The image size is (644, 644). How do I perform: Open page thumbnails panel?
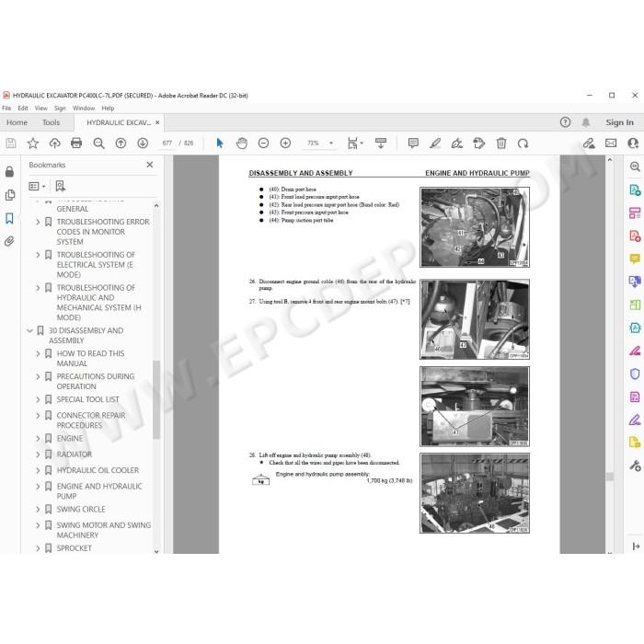[10, 195]
